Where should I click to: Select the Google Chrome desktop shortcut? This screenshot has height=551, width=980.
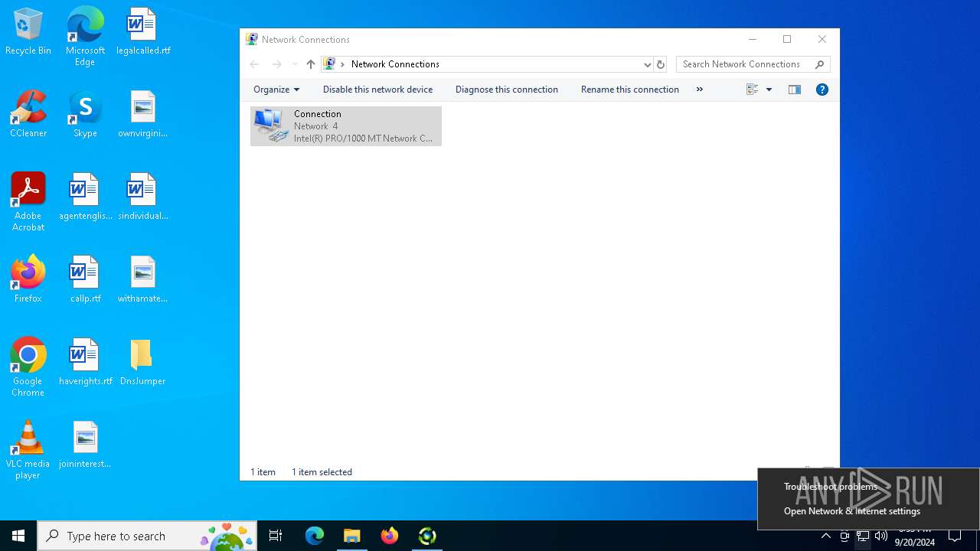click(x=28, y=367)
